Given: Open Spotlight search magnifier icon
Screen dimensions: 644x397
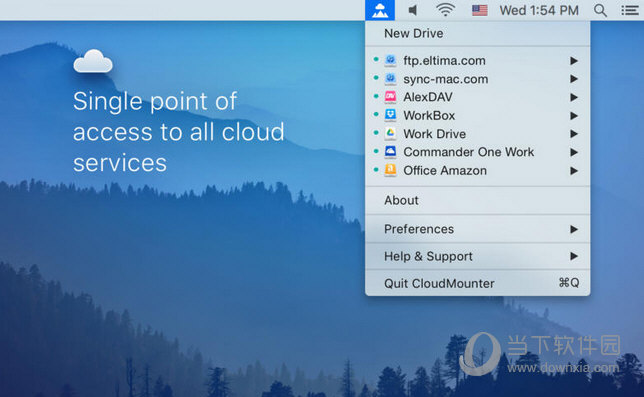Looking at the screenshot, I should [600, 10].
